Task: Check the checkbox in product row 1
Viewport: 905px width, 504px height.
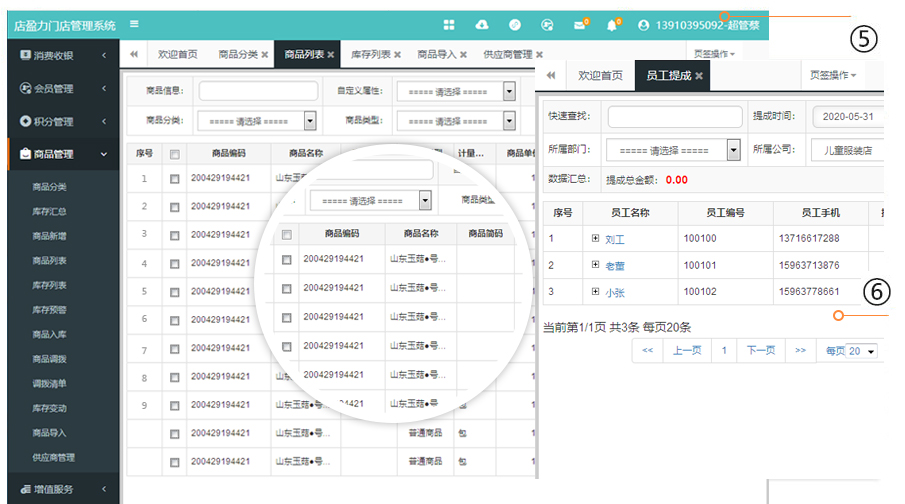Action: [x=174, y=179]
